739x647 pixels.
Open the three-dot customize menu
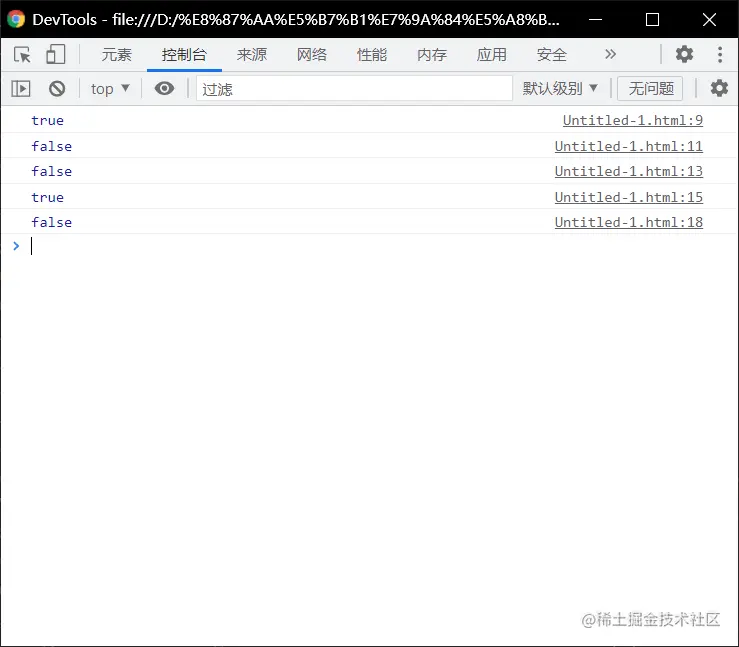point(720,54)
